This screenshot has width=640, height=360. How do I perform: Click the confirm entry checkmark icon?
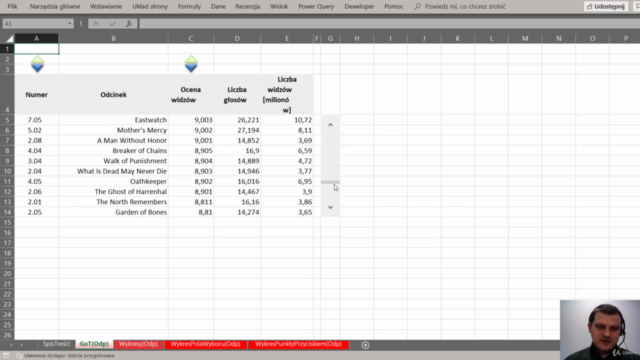click(113, 24)
